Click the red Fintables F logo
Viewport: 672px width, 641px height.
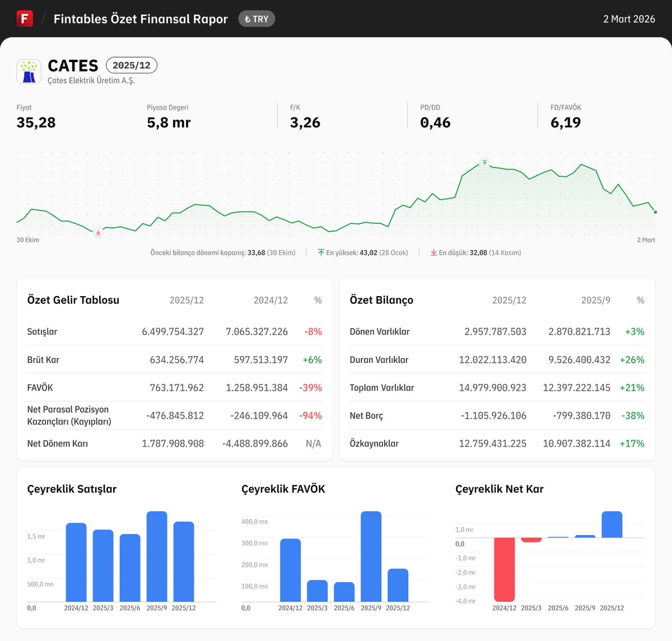tap(25, 18)
